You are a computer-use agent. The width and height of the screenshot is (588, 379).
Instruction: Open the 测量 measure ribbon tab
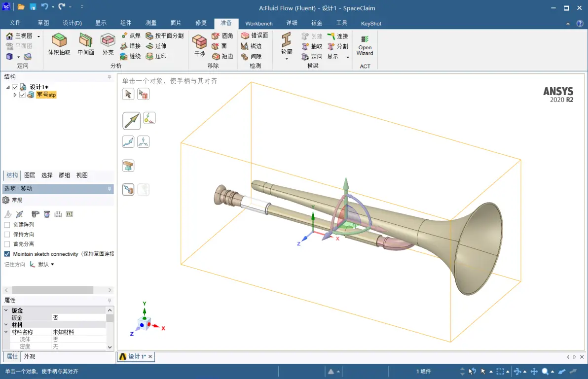pos(151,23)
